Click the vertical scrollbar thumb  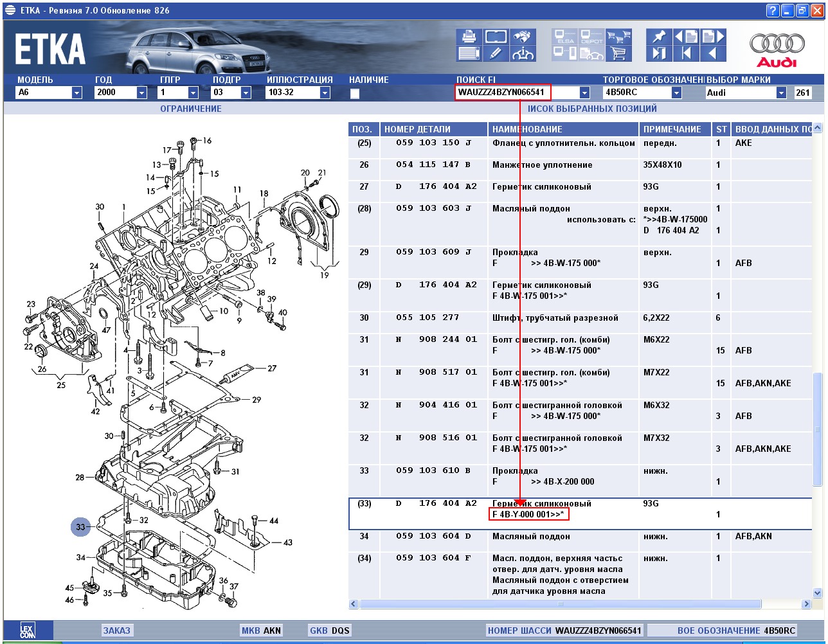tap(818, 430)
